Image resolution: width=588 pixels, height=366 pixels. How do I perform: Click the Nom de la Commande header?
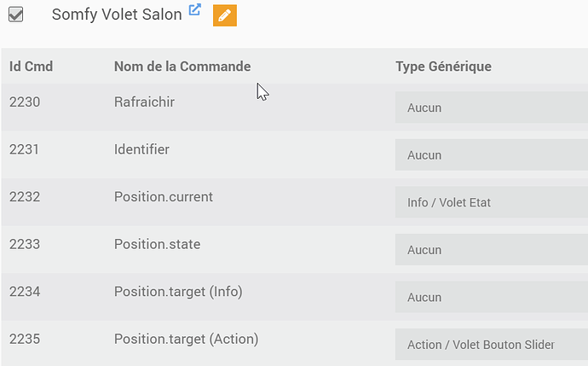[182, 67]
